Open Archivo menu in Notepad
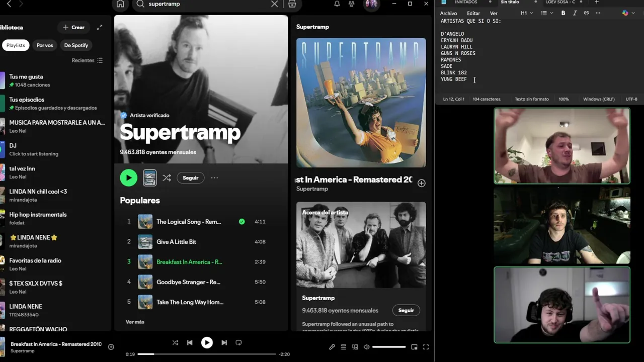The width and height of the screenshot is (644, 362). tap(449, 13)
